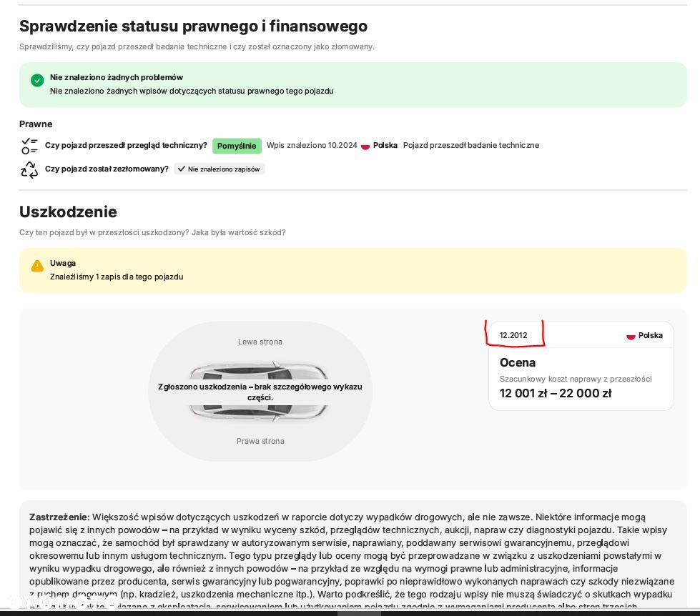Click 'Wpis znaleziono 10.2024' entry text
The image size is (700, 616).
pos(312,146)
